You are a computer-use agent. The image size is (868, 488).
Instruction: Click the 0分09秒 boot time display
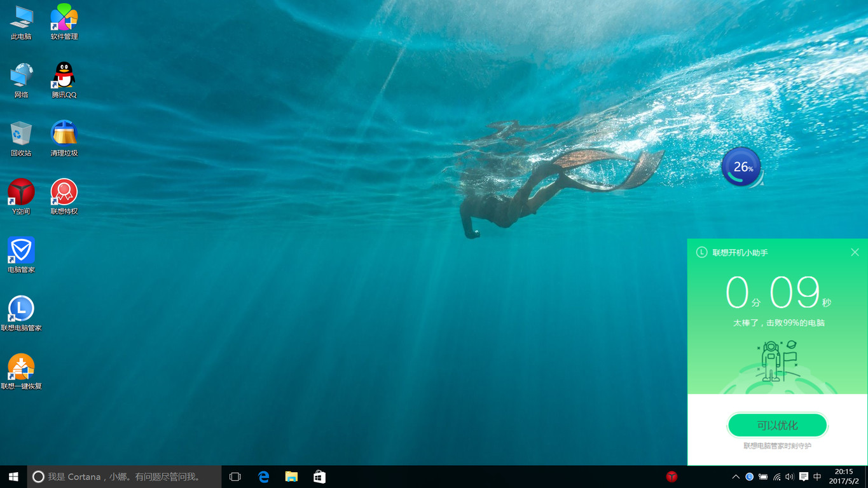(778, 292)
